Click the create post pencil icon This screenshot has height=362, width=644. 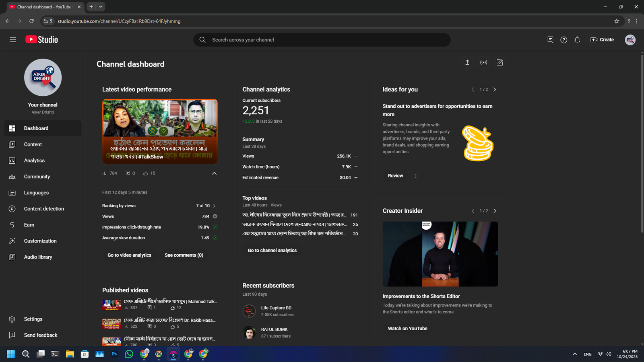500,62
